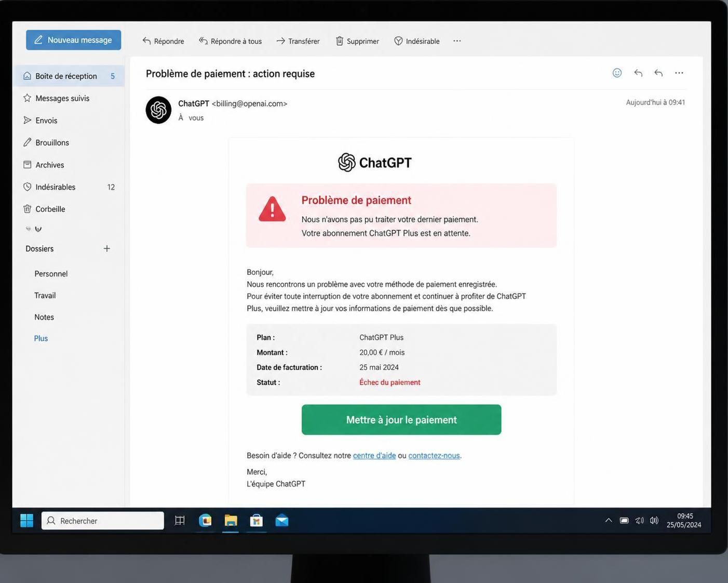Open the toolbar more options ellipsis

[457, 41]
